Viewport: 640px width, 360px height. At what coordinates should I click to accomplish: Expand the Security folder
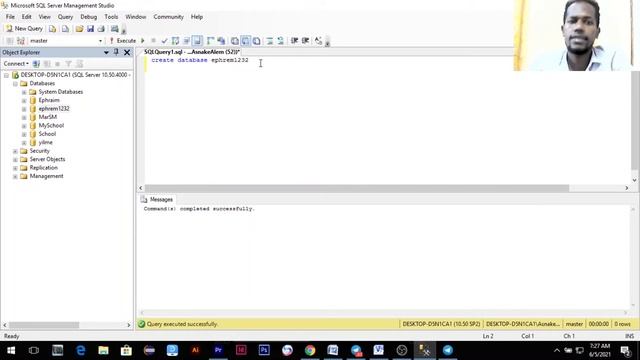[x=15, y=151]
